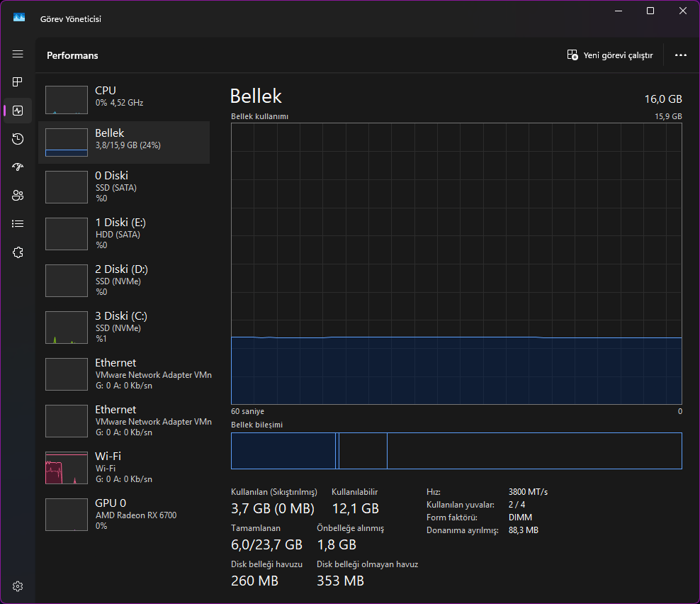
Task: Select 1 Diski (E:) HDD entry
Action: pyautogui.click(x=124, y=234)
